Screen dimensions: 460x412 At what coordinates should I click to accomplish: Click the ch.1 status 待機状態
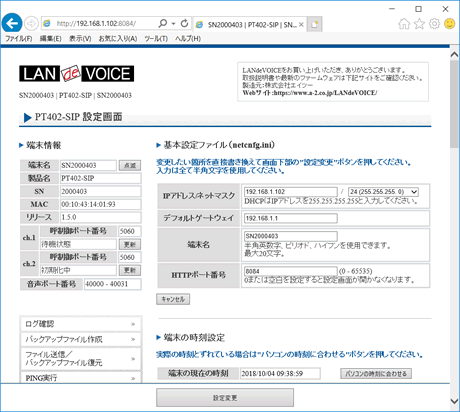(78, 244)
